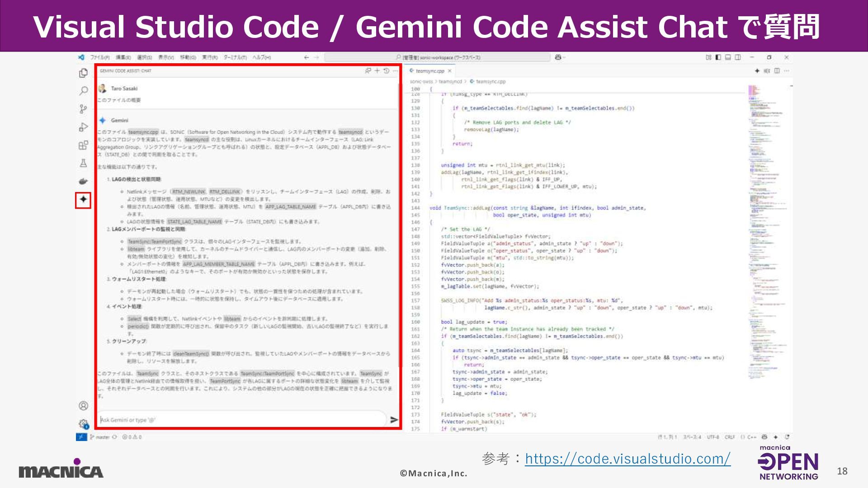Image resolution: width=868 pixels, height=488 pixels.
Task: Open the Source Control view
Action: [83, 109]
